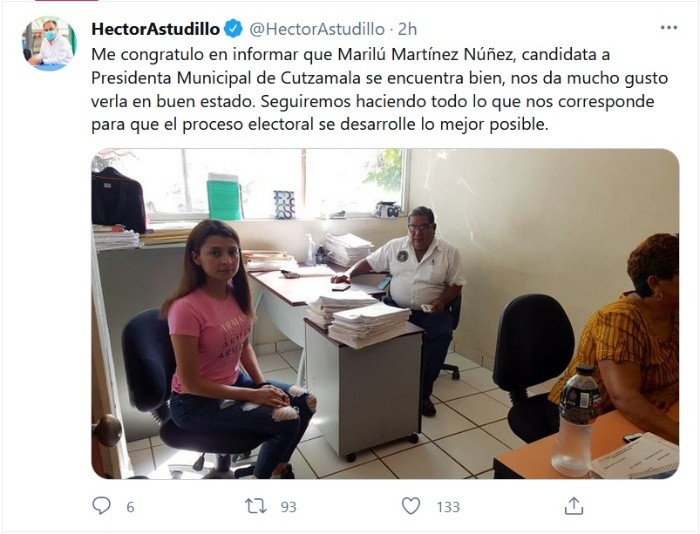Click the retweet arrows icon
Image resolution: width=700 pixels, height=534 pixels.
tap(256, 506)
